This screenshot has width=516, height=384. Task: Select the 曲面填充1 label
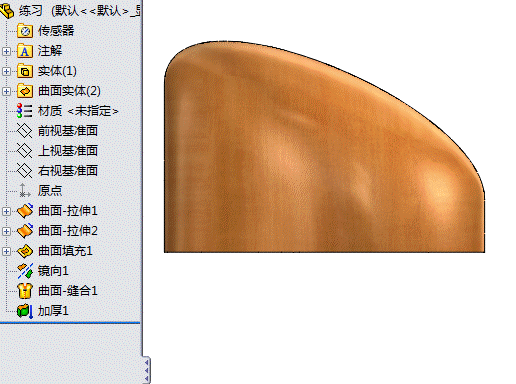point(65,251)
